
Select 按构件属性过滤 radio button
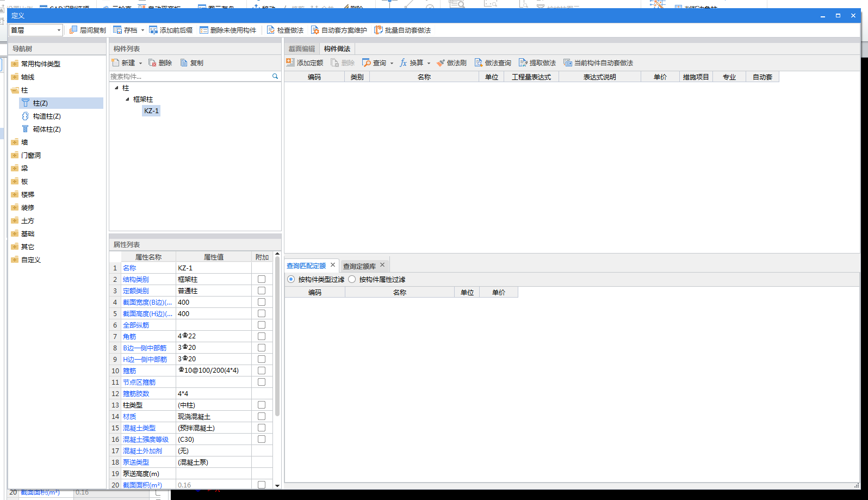(352, 279)
